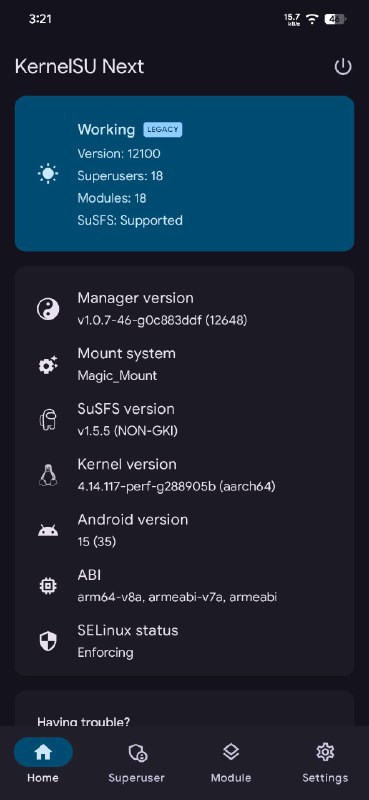Click the chip ABI icon

pyautogui.click(x=48, y=586)
